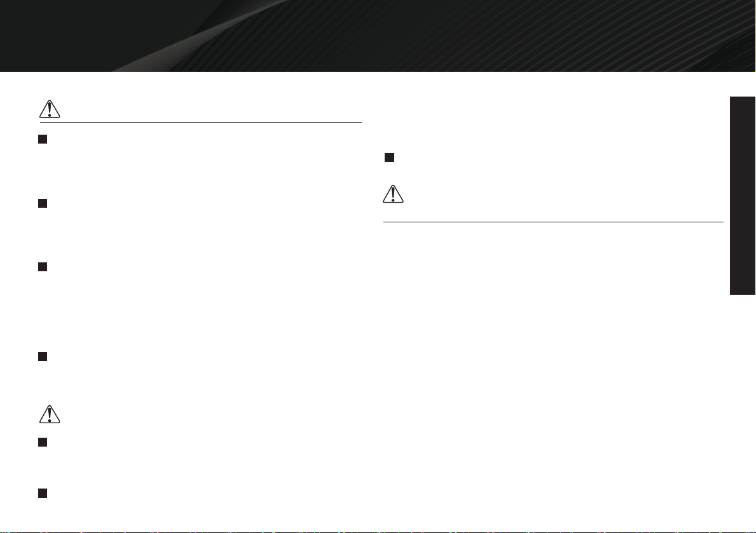Click the dashed line along the page bottom

tap(378, 532)
